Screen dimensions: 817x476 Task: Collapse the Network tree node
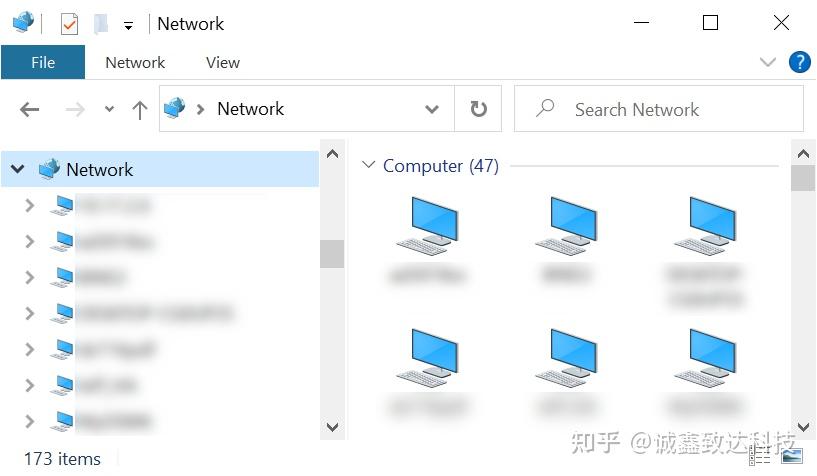(18, 169)
